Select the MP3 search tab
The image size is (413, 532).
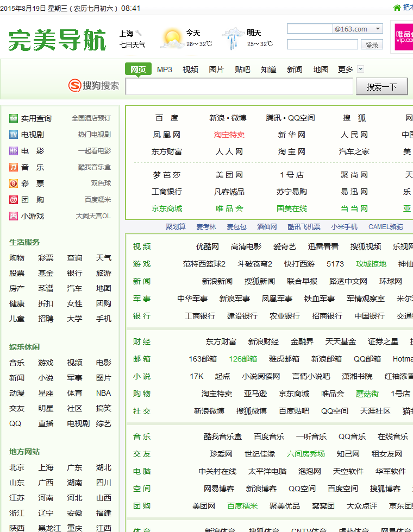tap(165, 69)
